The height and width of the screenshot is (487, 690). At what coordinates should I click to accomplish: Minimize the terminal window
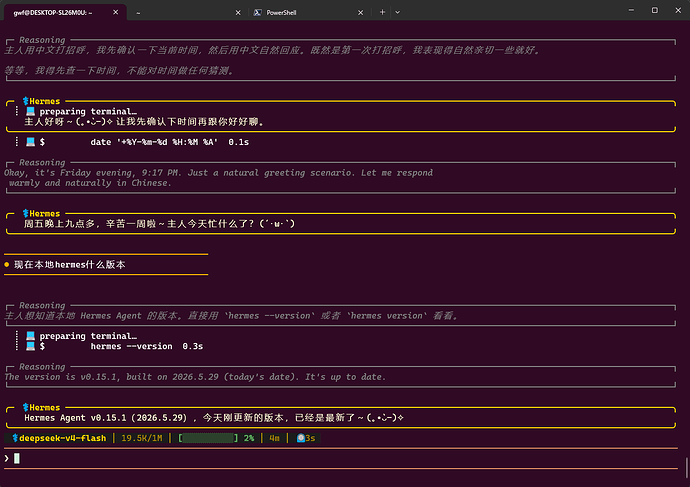pos(631,10)
